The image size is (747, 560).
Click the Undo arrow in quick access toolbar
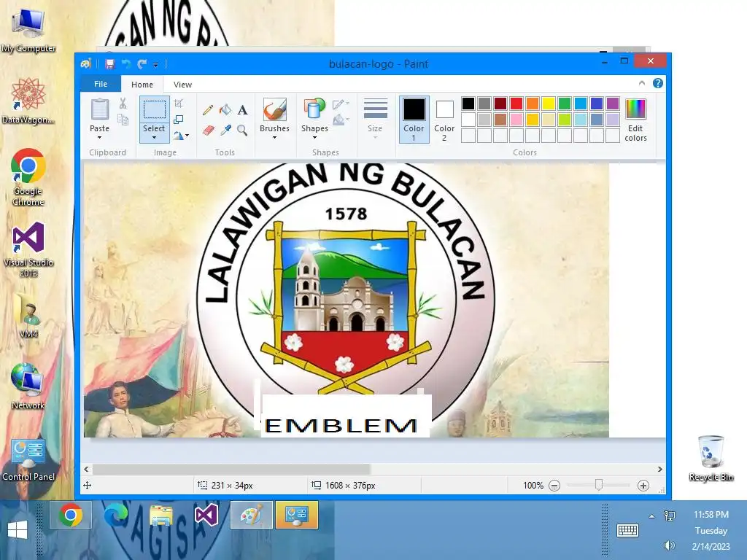pos(126,64)
